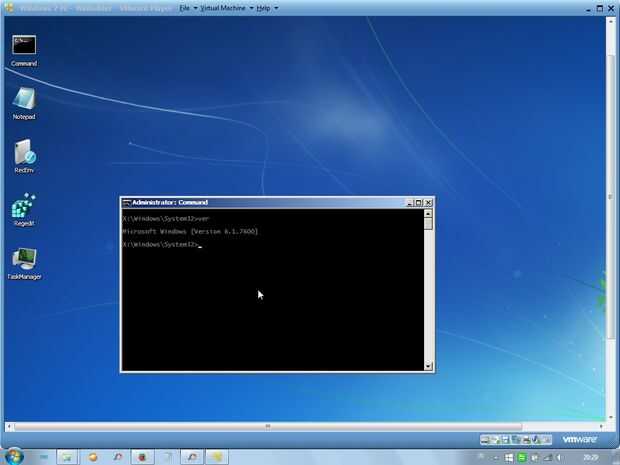Open the Notepad desktop icon
Image resolution: width=620 pixels, height=465 pixels.
(x=24, y=104)
